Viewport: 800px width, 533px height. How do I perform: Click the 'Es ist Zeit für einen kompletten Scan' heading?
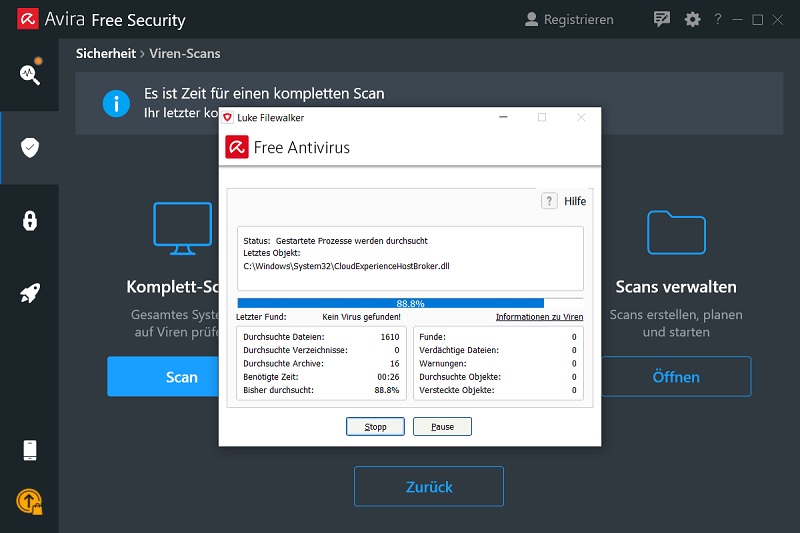[264, 93]
